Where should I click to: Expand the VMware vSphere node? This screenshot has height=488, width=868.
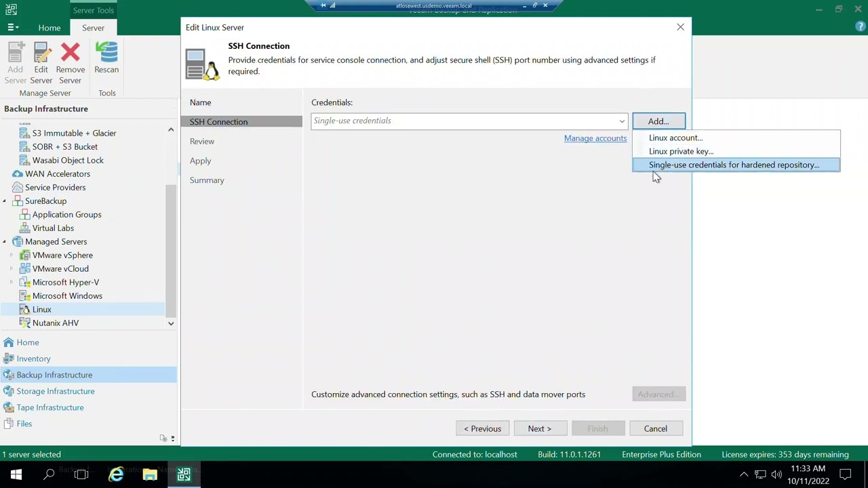[x=11, y=255]
